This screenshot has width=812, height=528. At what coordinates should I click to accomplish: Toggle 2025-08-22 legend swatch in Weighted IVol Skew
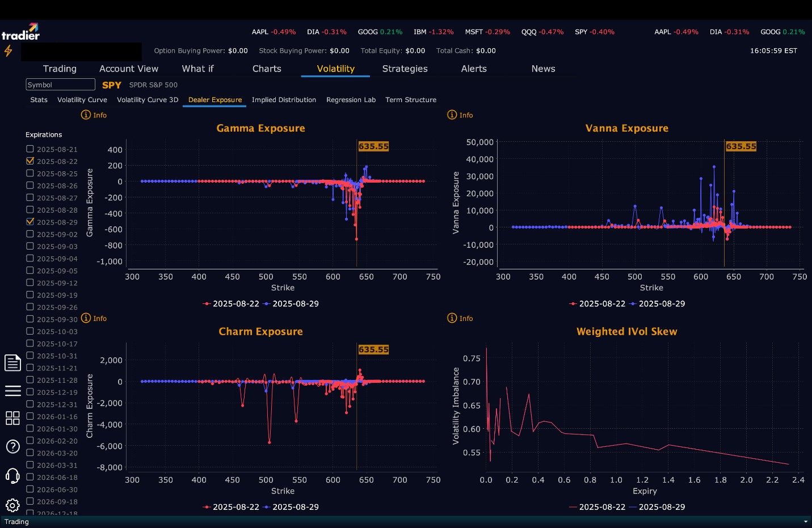[573, 507]
